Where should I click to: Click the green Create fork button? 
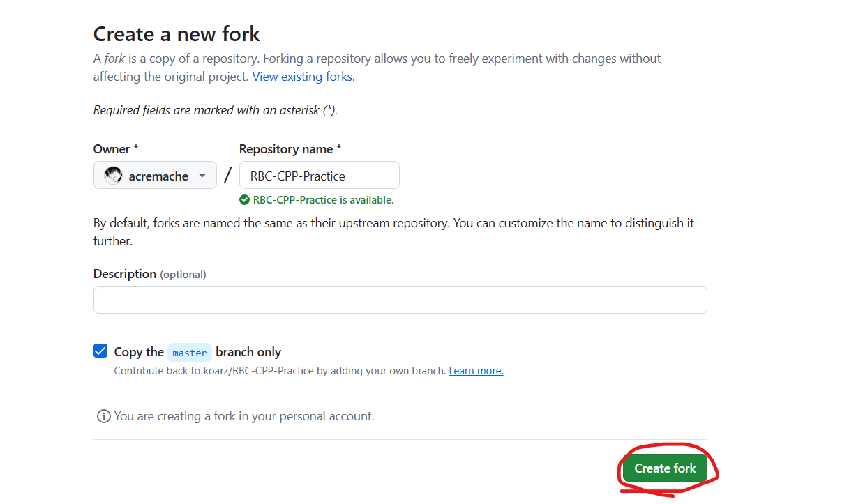pos(665,468)
